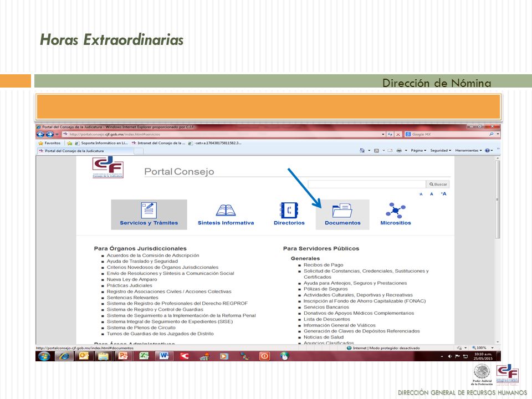Open PowerPoint from the taskbar
The image size is (532, 399).
pos(123,356)
